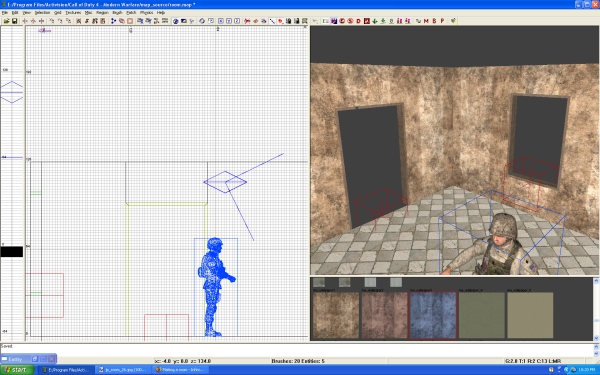The width and height of the screenshot is (600, 375).
Task: Select the pinkish wallpaper texture thumbnail
Action: click(385, 315)
